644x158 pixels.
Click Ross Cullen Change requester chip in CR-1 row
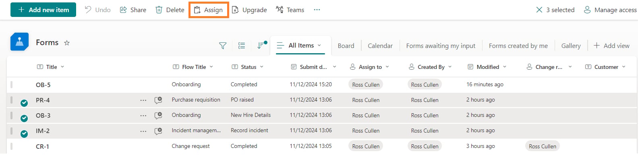(543, 146)
